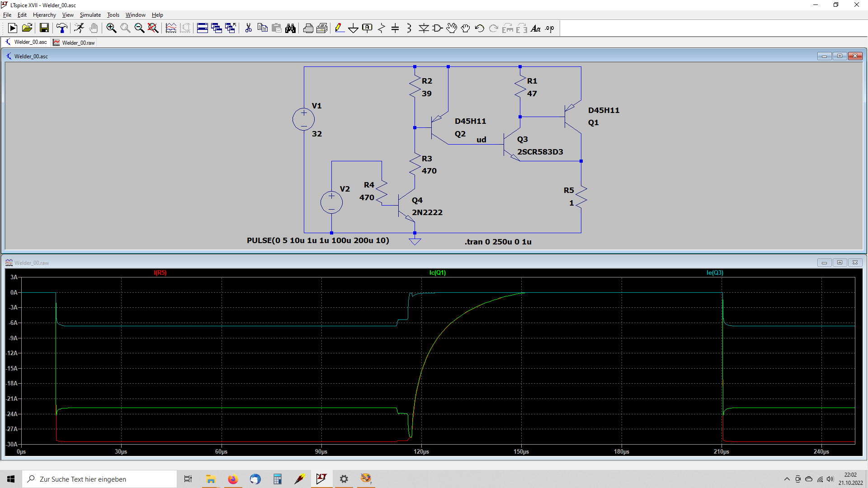Zoom in with the magnifier plus icon
Image resolution: width=868 pixels, height=488 pixels.
tap(111, 28)
